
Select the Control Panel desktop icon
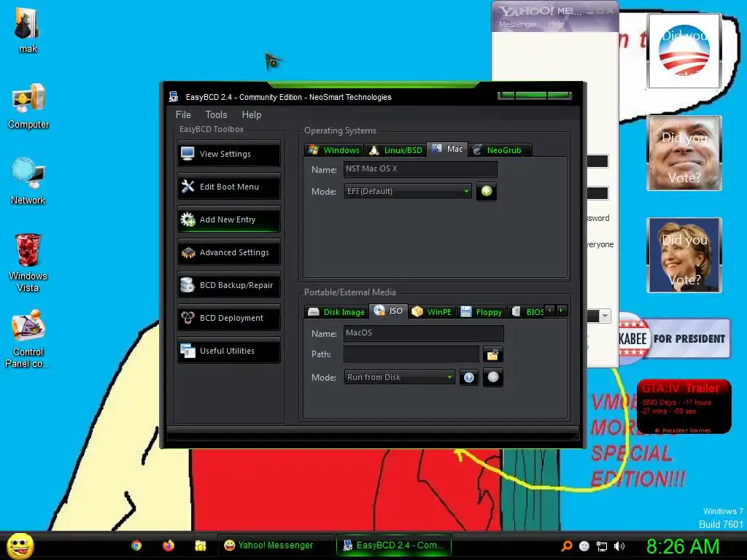(28, 338)
